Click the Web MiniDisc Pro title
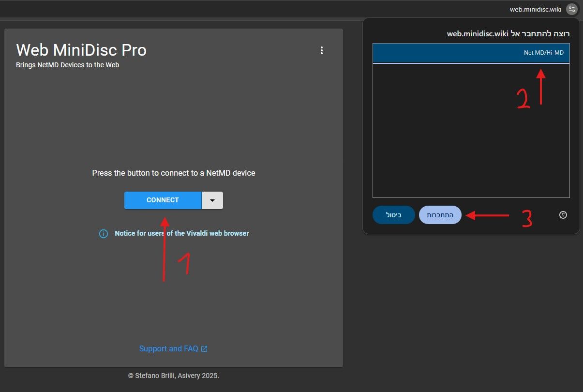 81,50
